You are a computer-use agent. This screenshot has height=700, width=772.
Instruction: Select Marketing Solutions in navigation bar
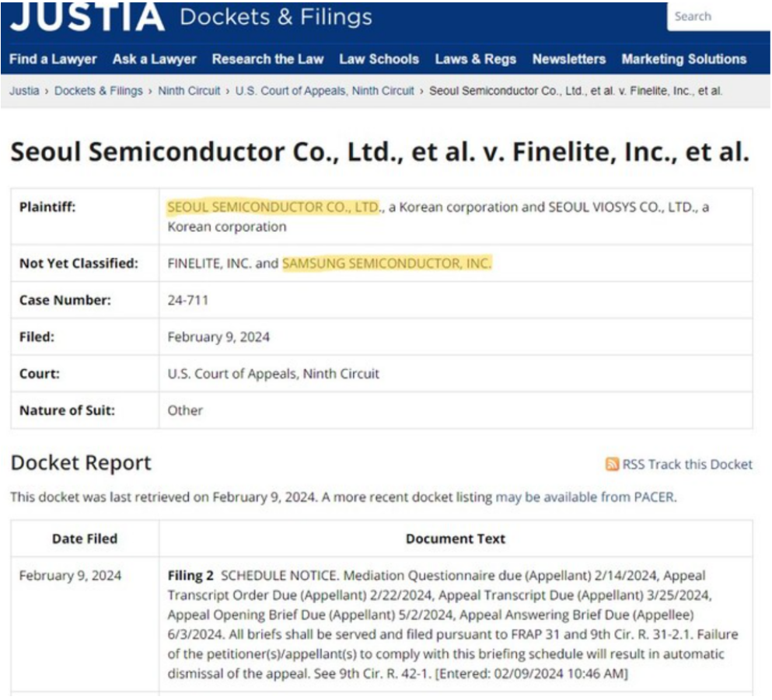(x=683, y=59)
